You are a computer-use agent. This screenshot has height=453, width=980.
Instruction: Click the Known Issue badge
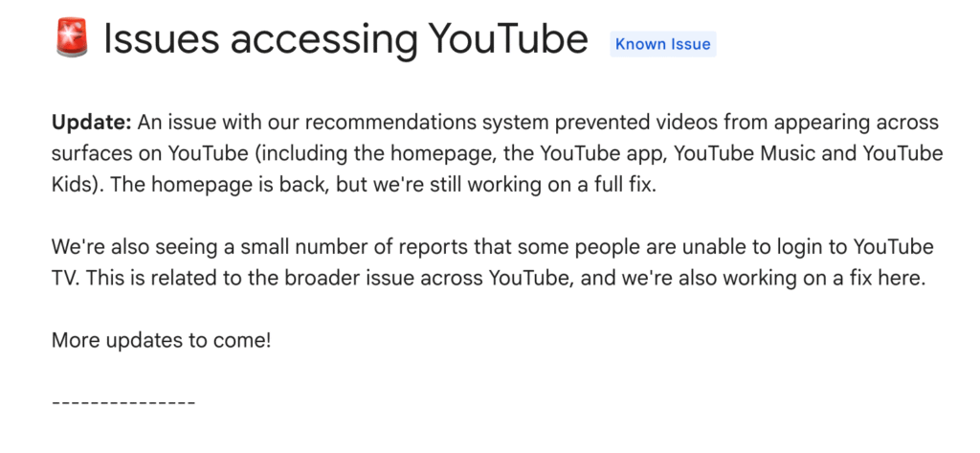pos(662,44)
